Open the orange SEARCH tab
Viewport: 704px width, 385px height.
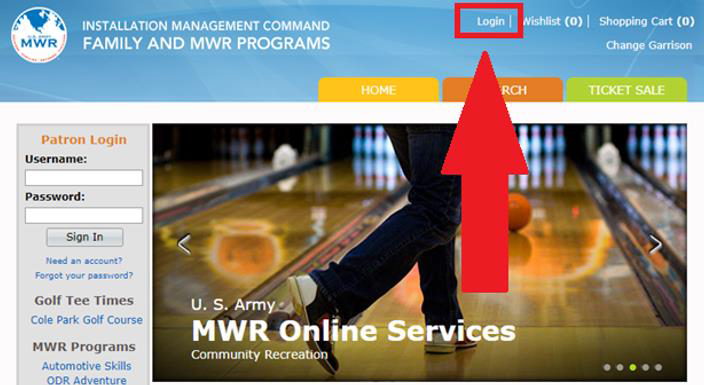(502, 90)
